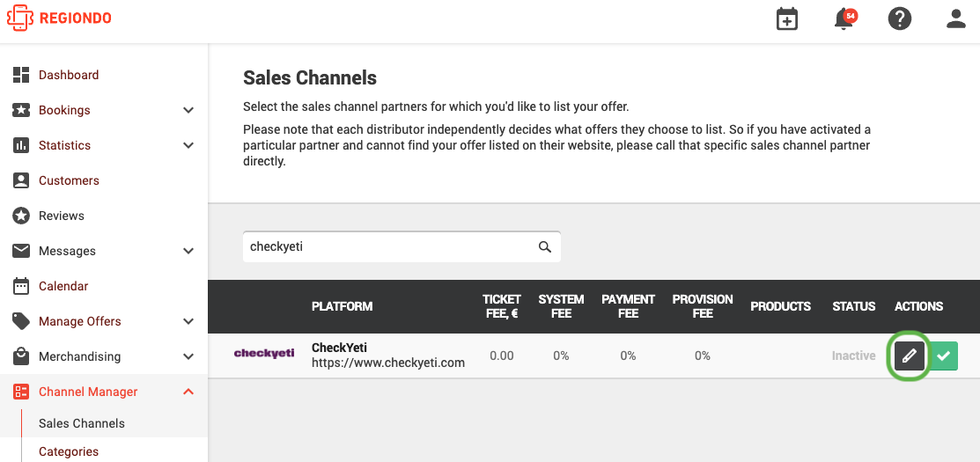Click the PAYMENT FEE column header
The height and width of the screenshot is (462, 980).
[x=628, y=306]
